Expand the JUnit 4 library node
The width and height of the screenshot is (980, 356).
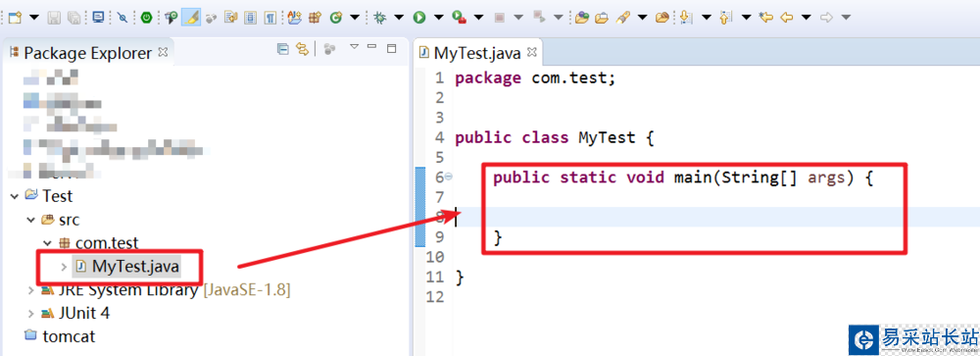pyautogui.click(x=30, y=314)
